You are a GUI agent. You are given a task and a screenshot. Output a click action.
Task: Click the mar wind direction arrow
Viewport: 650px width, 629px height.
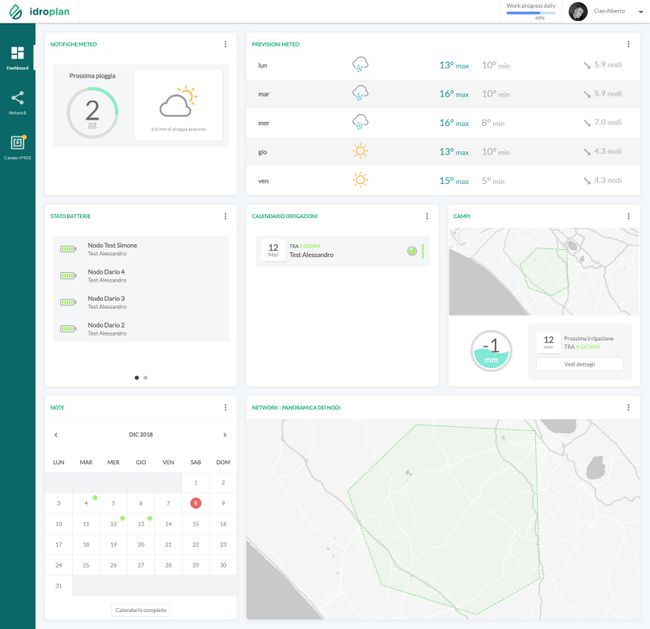click(x=587, y=95)
